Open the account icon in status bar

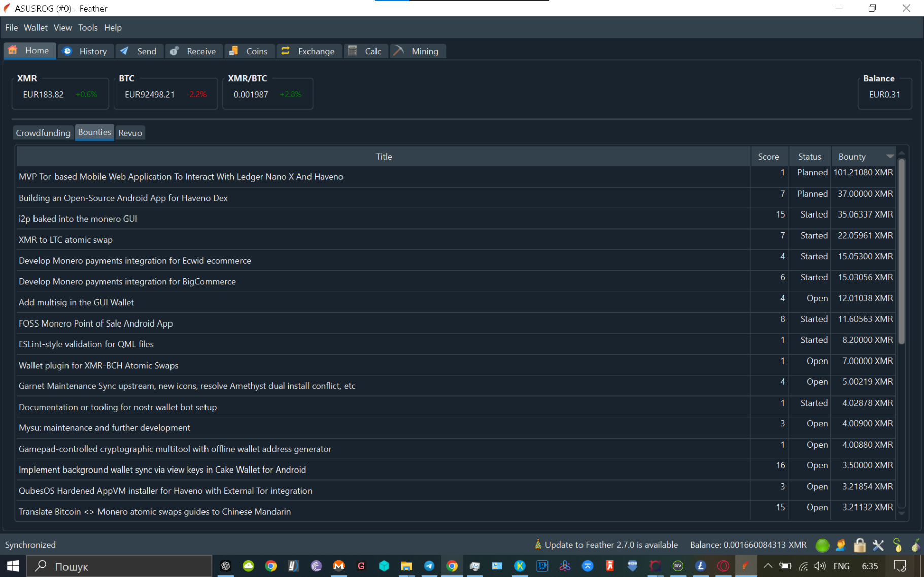pyautogui.click(x=841, y=545)
